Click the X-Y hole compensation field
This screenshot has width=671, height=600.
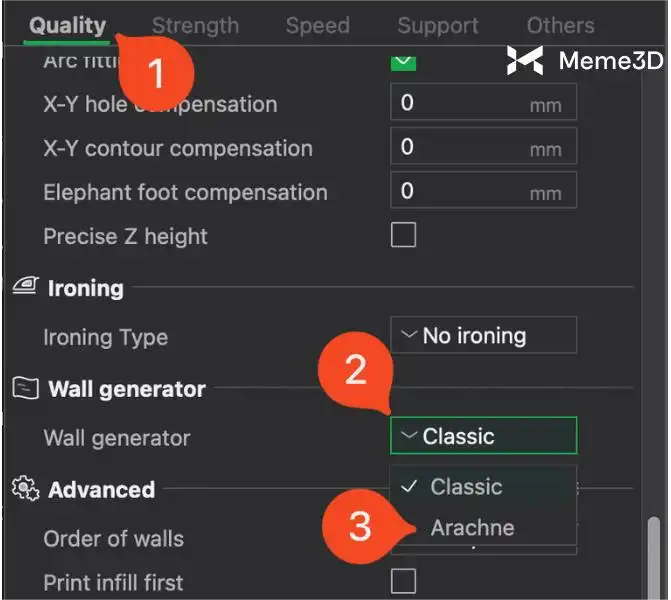[470, 103]
